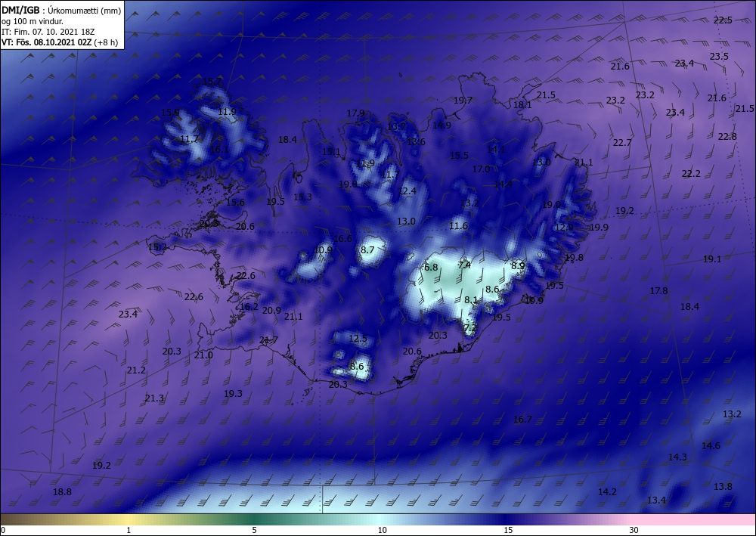Click the legend tick label '1'
The width and height of the screenshot is (756, 536).
click(x=129, y=530)
